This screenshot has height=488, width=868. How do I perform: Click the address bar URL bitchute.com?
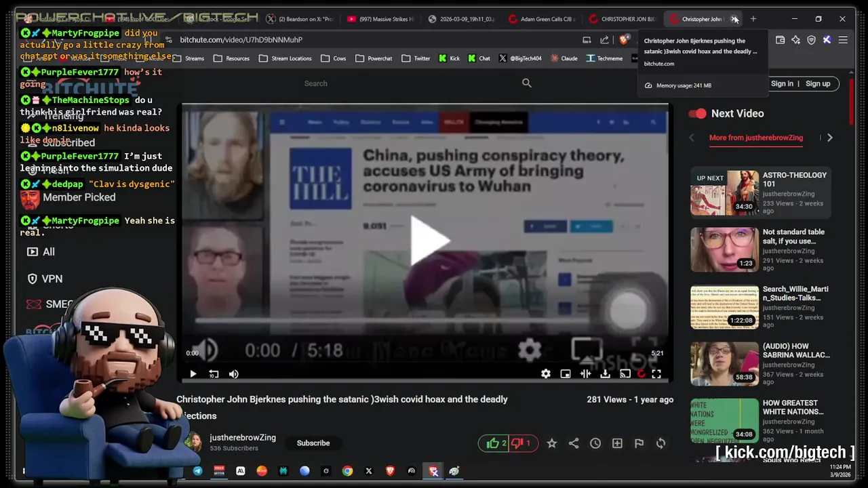pyautogui.click(x=241, y=40)
